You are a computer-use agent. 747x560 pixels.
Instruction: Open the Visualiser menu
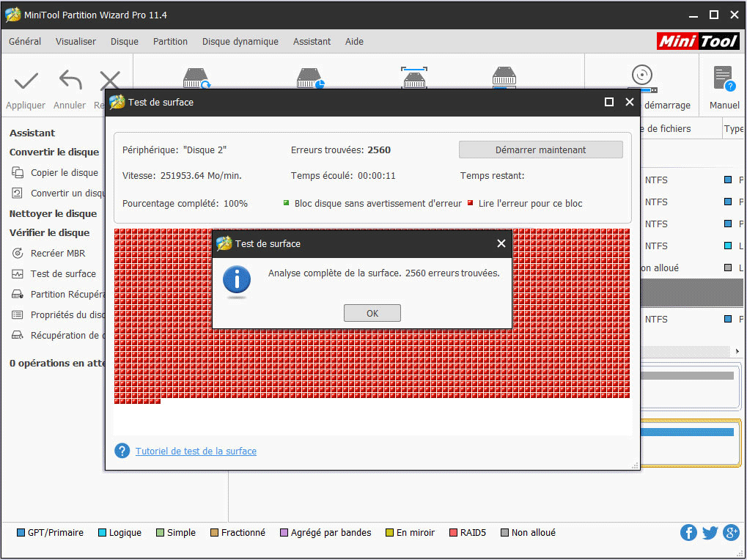click(x=76, y=42)
